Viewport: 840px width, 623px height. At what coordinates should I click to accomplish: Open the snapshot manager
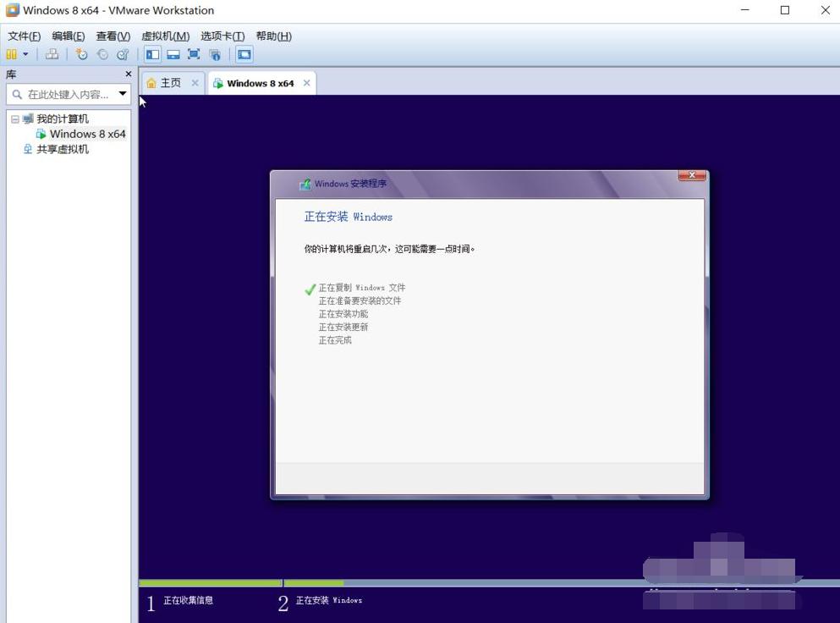123,54
